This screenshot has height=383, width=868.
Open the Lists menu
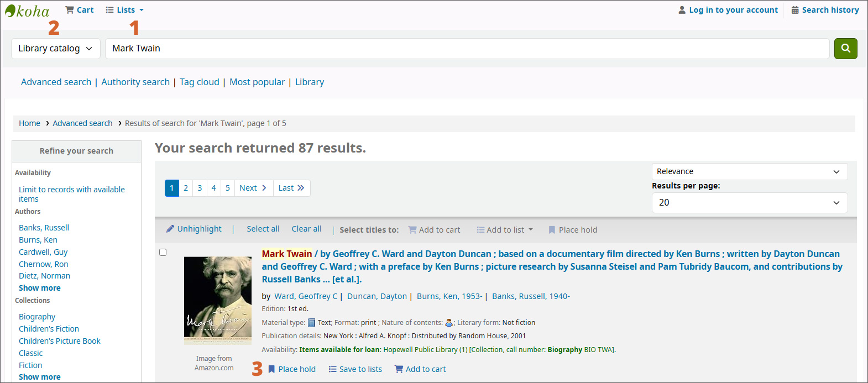pyautogui.click(x=125, y=10)
